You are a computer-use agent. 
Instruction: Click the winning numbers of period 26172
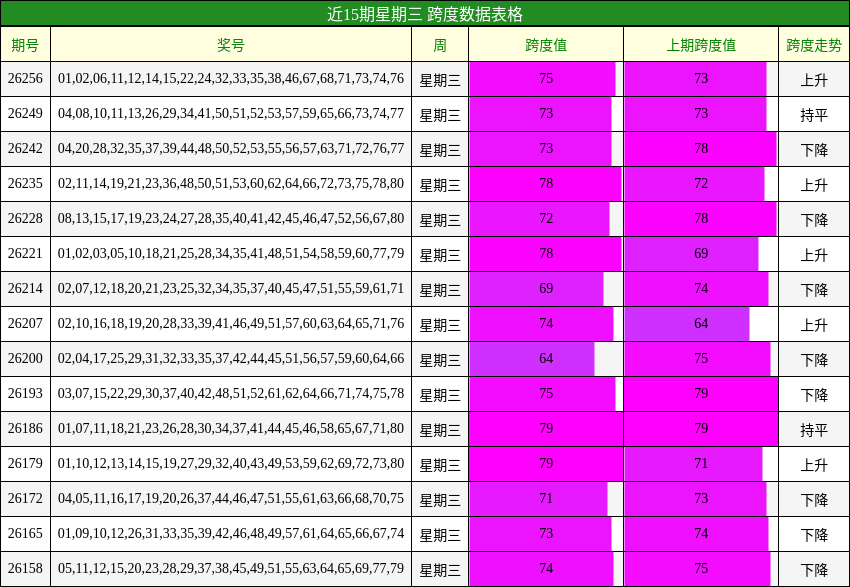tap(231, 499)
